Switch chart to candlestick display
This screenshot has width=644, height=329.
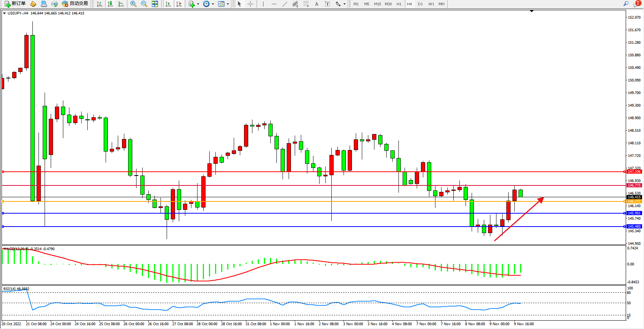coord(110,4)
